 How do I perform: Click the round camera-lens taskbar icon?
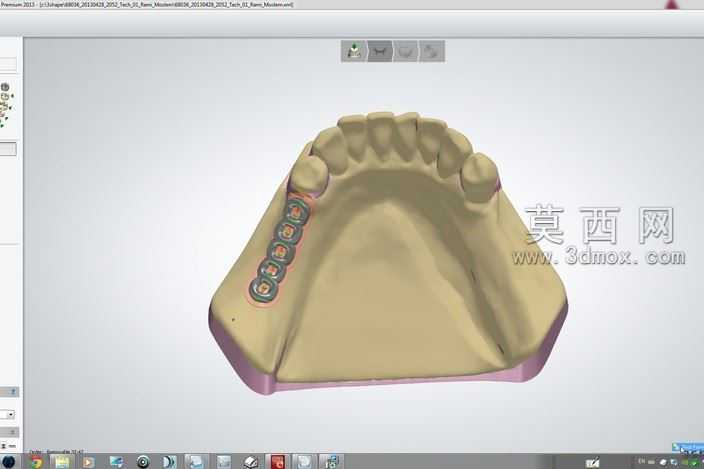(143, 462)
